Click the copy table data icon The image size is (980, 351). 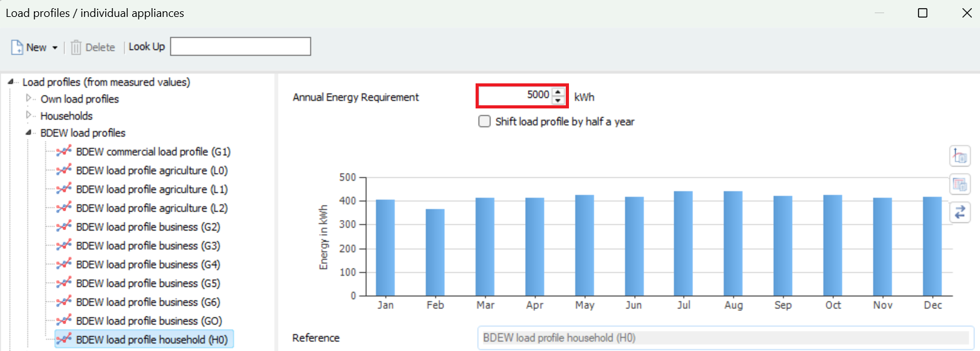(960, 184)
